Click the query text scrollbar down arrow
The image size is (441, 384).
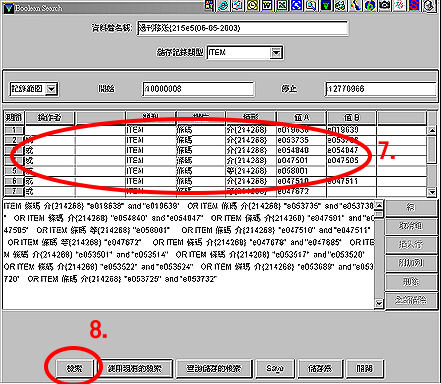(x=379, y=303)
